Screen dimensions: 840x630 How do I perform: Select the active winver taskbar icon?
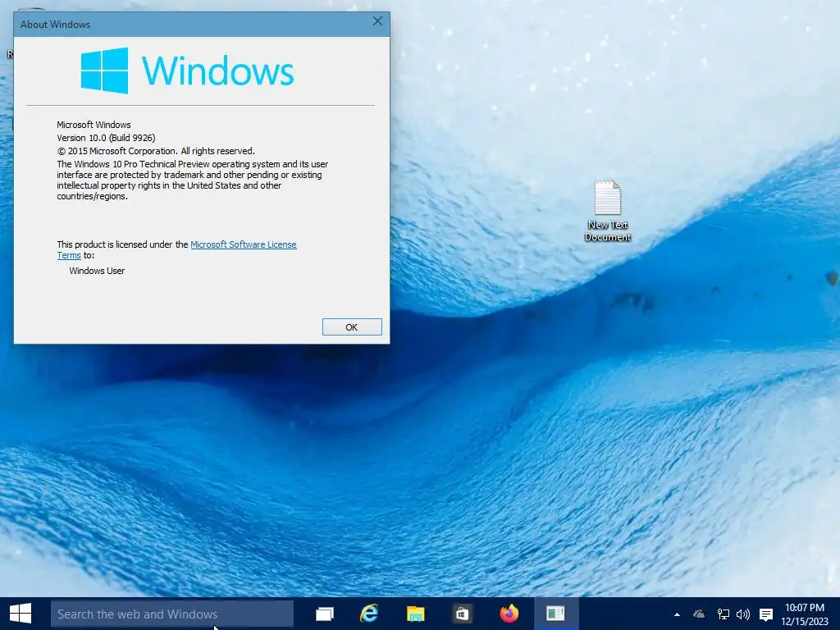click(555, 614)
